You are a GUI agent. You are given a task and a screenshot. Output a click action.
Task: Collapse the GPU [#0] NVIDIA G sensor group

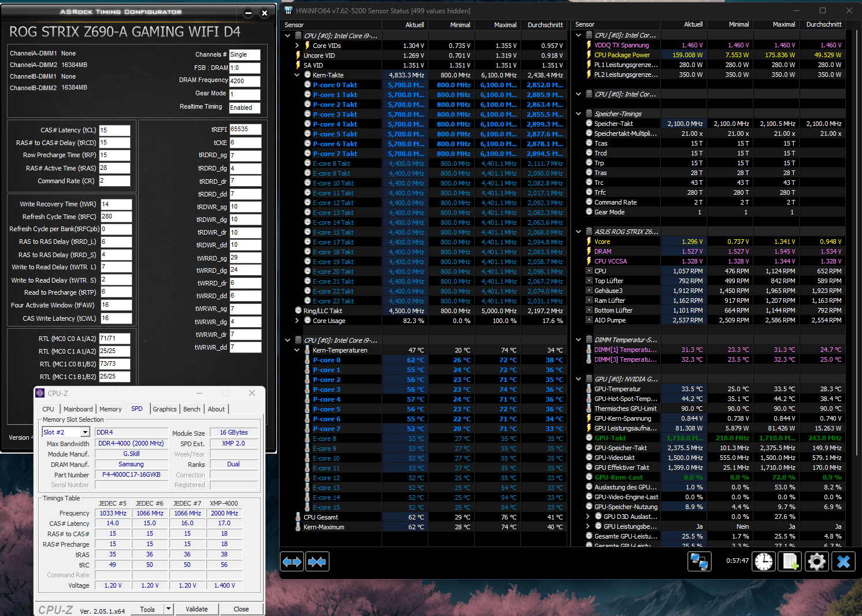[579, 378]
